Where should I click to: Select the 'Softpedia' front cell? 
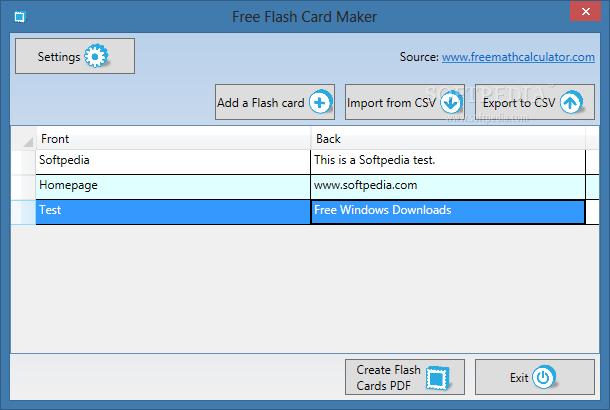tap(173, 162)
